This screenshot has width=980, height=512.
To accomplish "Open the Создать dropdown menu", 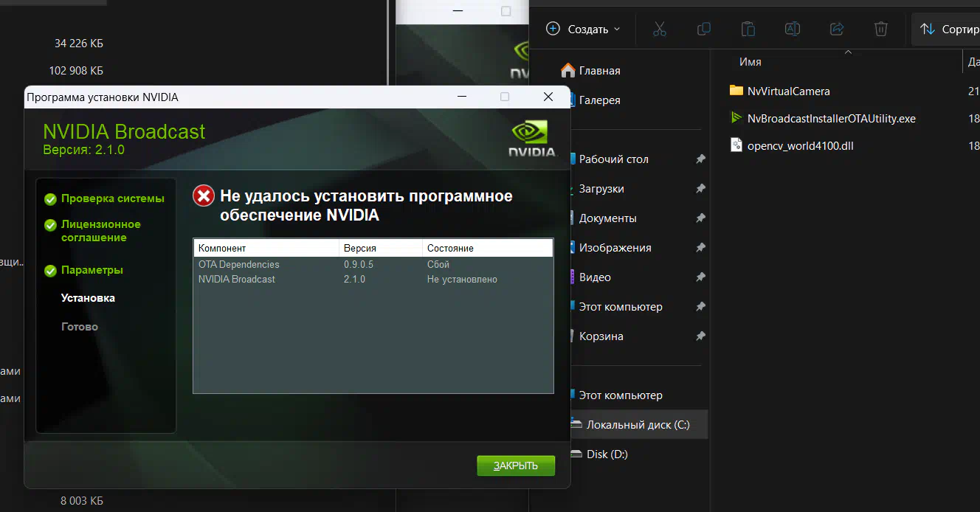I will coord(583,30).
